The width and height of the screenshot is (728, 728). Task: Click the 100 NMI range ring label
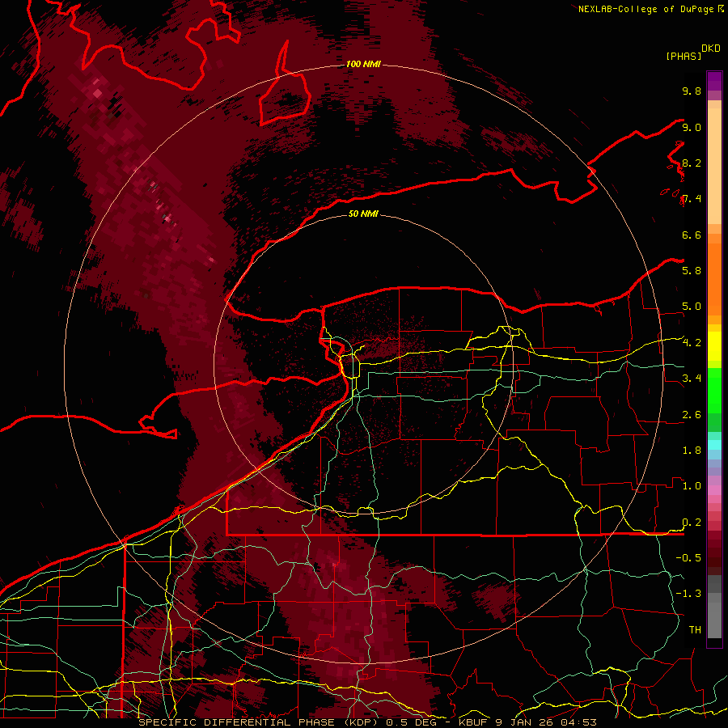(363, 64)
